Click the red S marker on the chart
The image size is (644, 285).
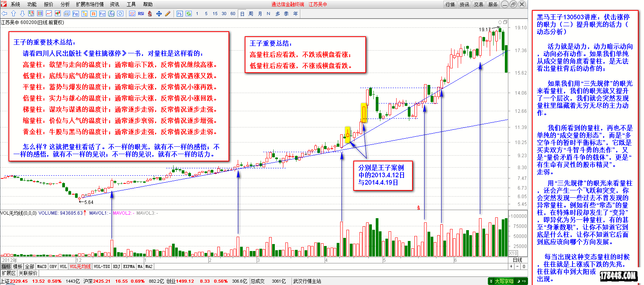418,208
